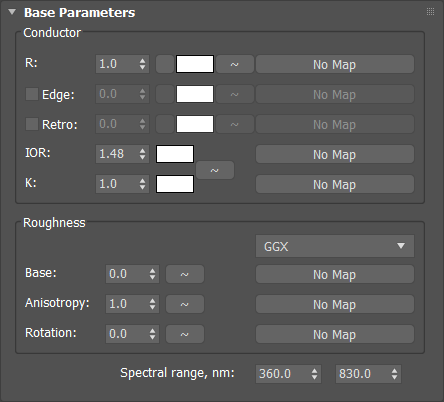Enable the Edge checkbox
Image resolution: width=444 pixels, height=402 pixels.
coord(32,94)
